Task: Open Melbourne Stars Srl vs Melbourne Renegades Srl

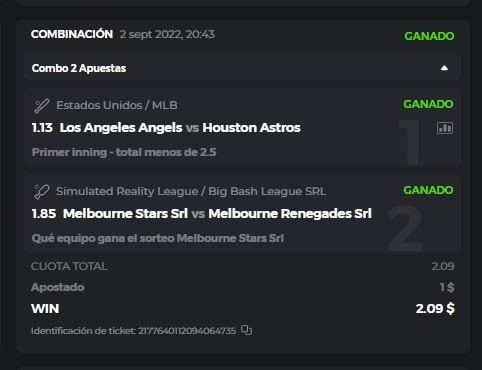Action: point(217,214)
